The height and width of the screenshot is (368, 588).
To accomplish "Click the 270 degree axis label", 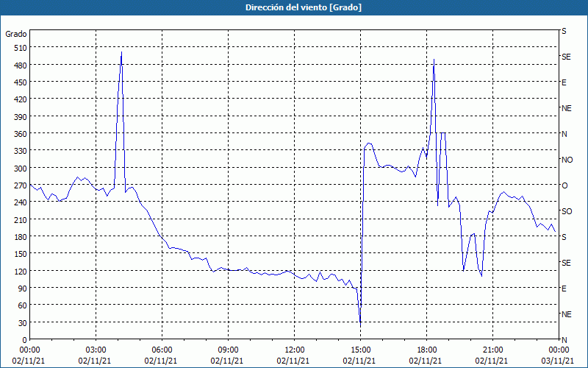I will click(21, 185).
